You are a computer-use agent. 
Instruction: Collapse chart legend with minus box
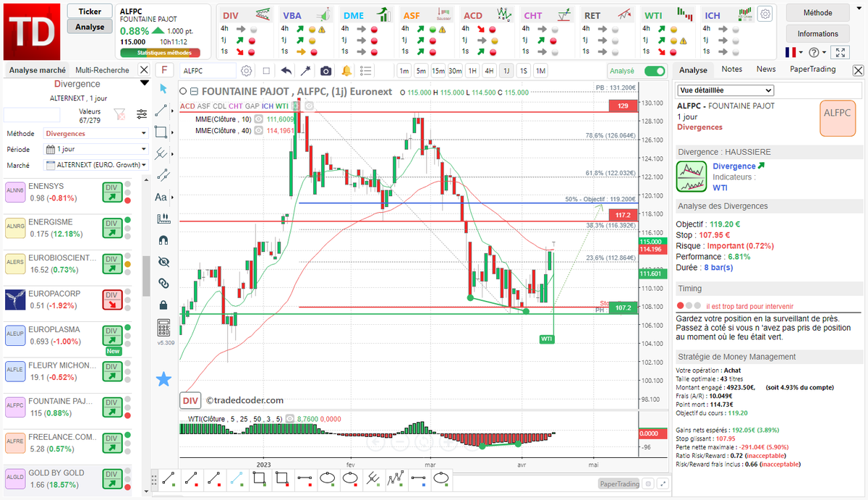point(193,92)
